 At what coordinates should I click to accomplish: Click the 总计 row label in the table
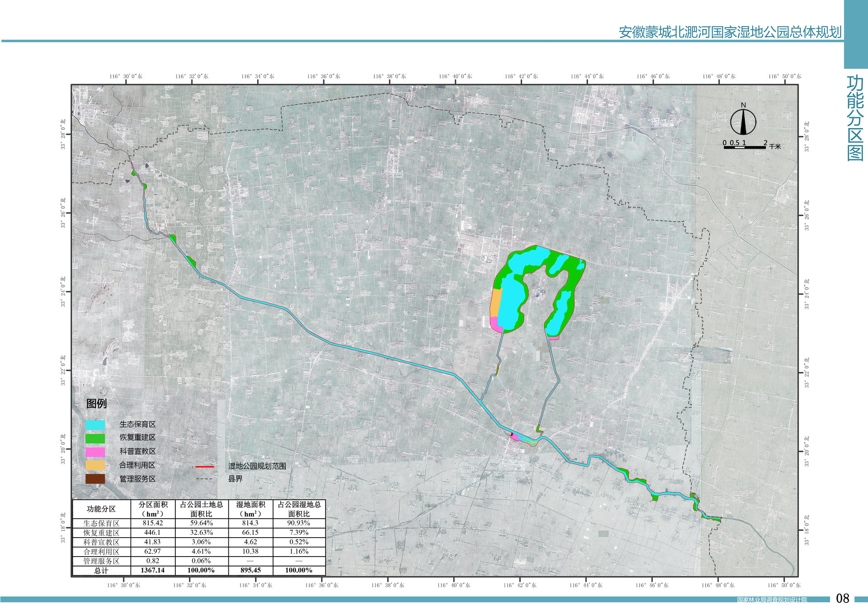pos(101,571)
